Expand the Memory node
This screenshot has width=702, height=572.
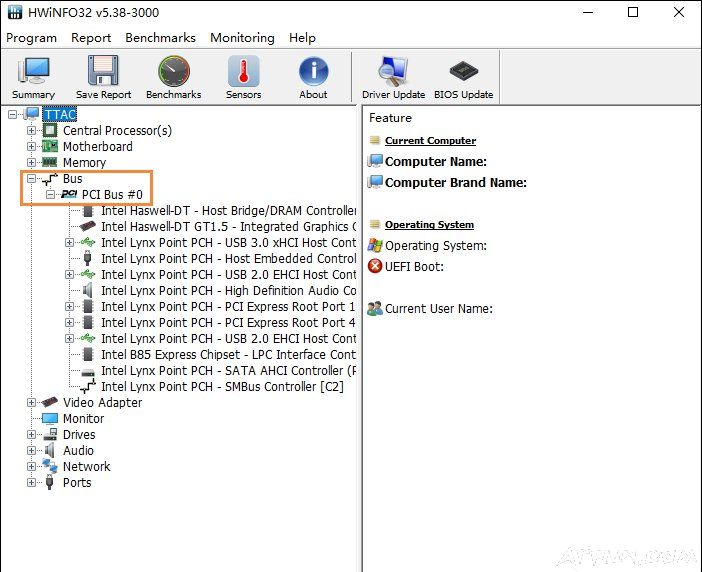[x=31, y=162]
